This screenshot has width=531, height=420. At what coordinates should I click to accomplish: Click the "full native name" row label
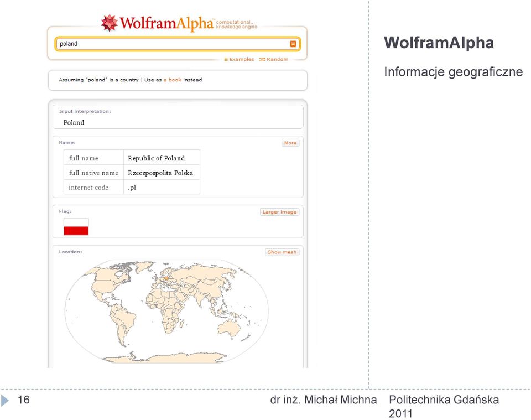tap(94, 173)
